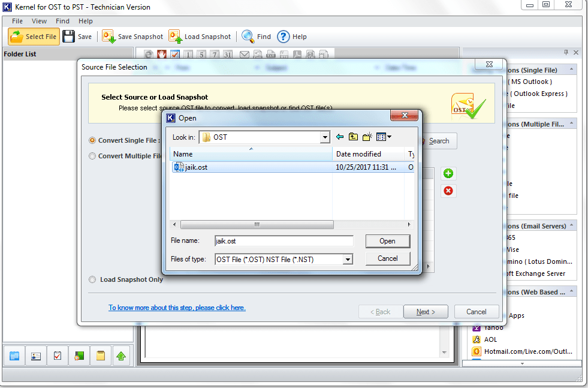
Task: Open the Tasks clipboard icon in bottom bar
Action: [x=58, y=356]
